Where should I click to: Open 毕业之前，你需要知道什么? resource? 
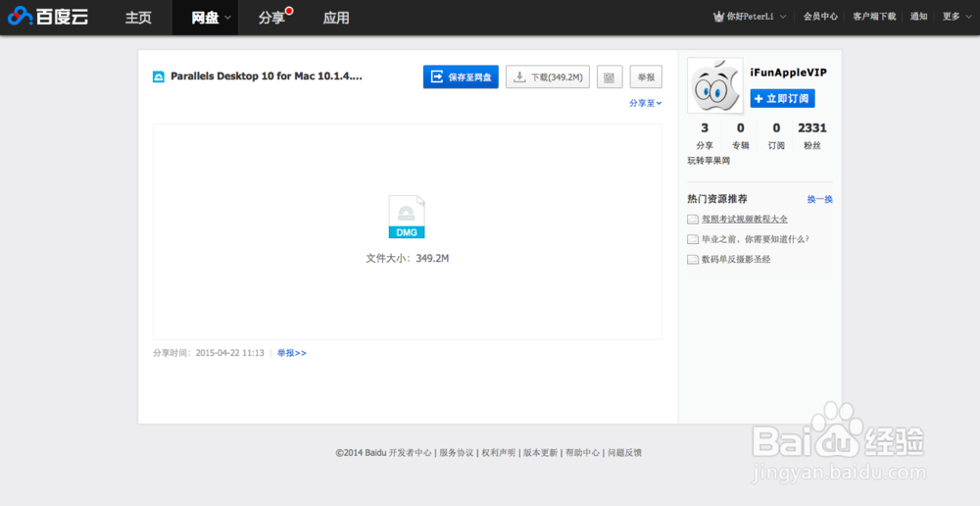click(x=756, y=239)
